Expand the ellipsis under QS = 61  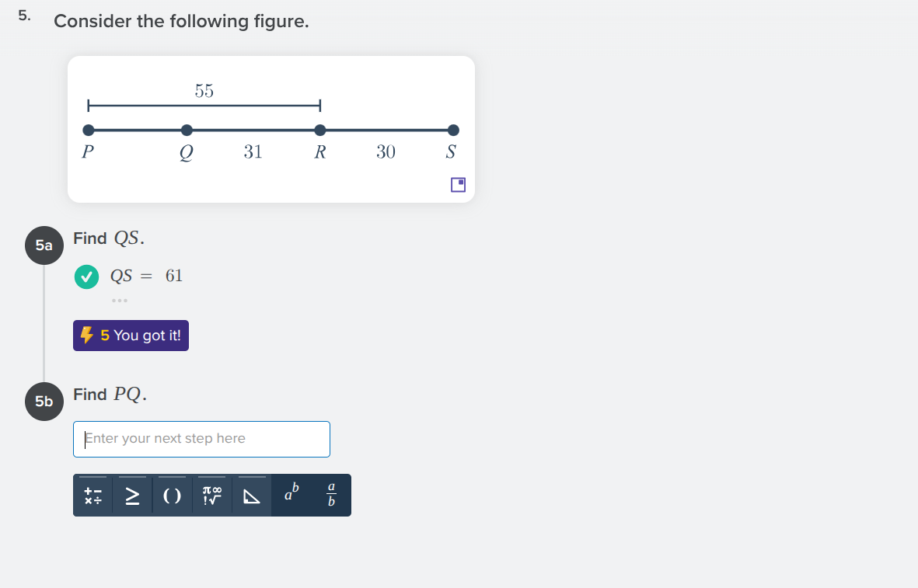click(120, 300)
